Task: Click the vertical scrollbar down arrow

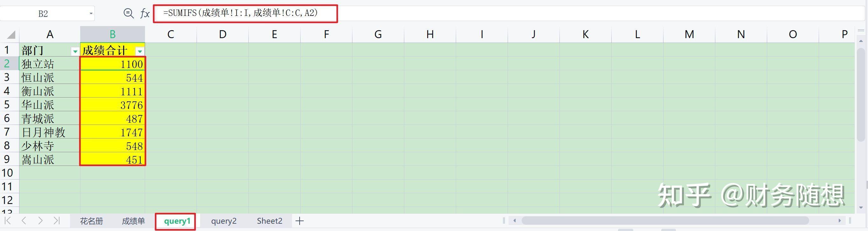Action: pos(861,207)
